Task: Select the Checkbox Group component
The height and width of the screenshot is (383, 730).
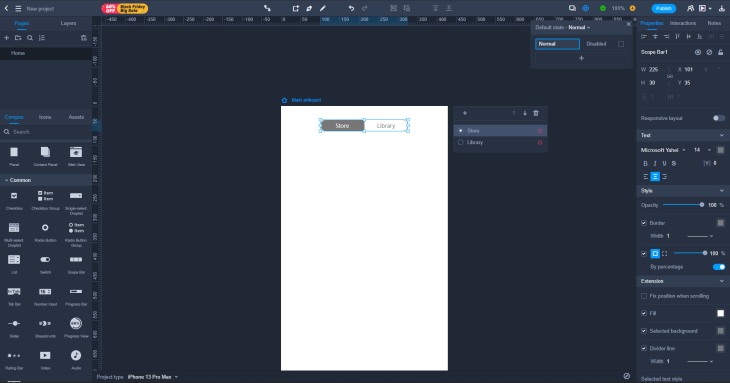Action: coord(45,200)
